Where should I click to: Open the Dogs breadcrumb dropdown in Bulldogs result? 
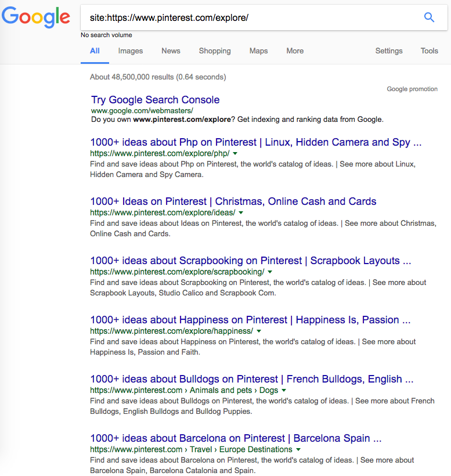point(283,390)
